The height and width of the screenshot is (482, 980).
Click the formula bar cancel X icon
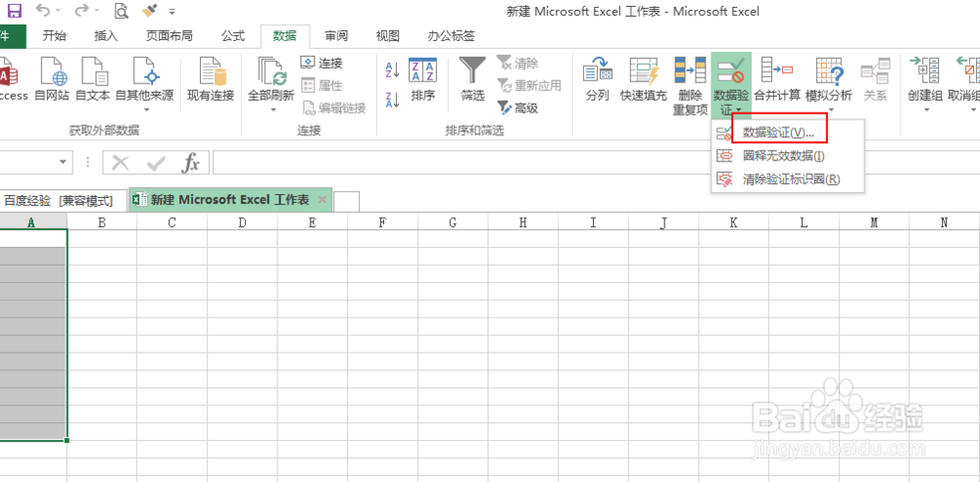pyautogui.click(x=120, y=164)
